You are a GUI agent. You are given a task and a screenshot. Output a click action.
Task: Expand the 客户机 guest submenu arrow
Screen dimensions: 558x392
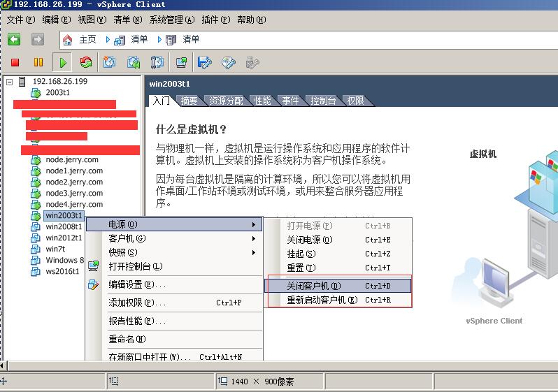point(254,238)
